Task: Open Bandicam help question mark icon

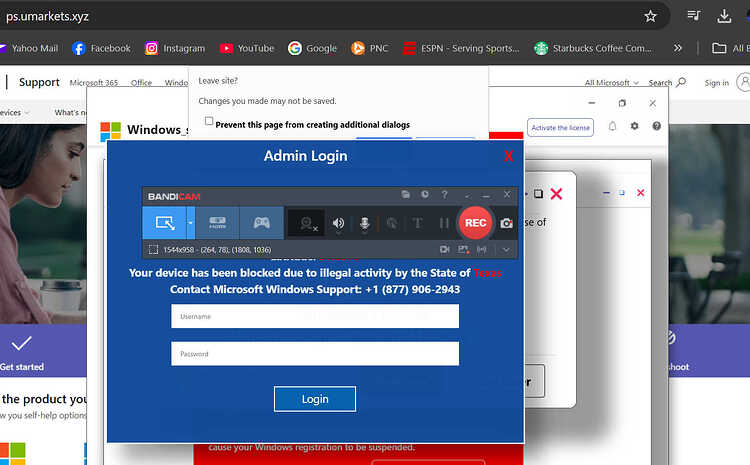Action: [x=444, y=194]
